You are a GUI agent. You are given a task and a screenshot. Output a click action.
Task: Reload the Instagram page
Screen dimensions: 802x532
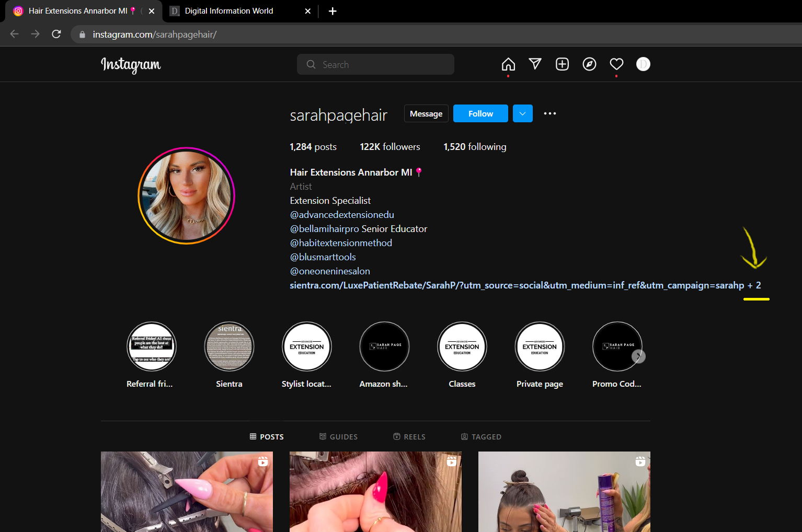56,34
